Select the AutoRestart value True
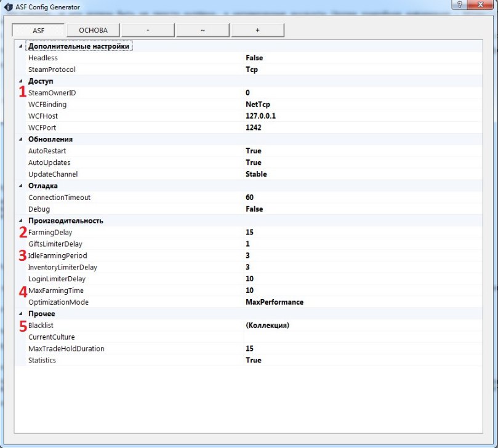498x448 pixels. click(254, 151)
